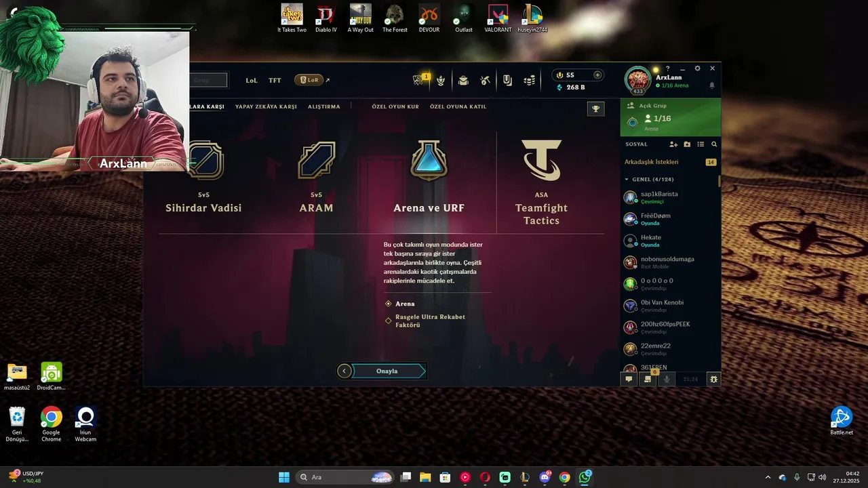This screenshot has height=488, width=868.
Task: Show hidden system tray icons chevron
Action: (x=768, y=477)
